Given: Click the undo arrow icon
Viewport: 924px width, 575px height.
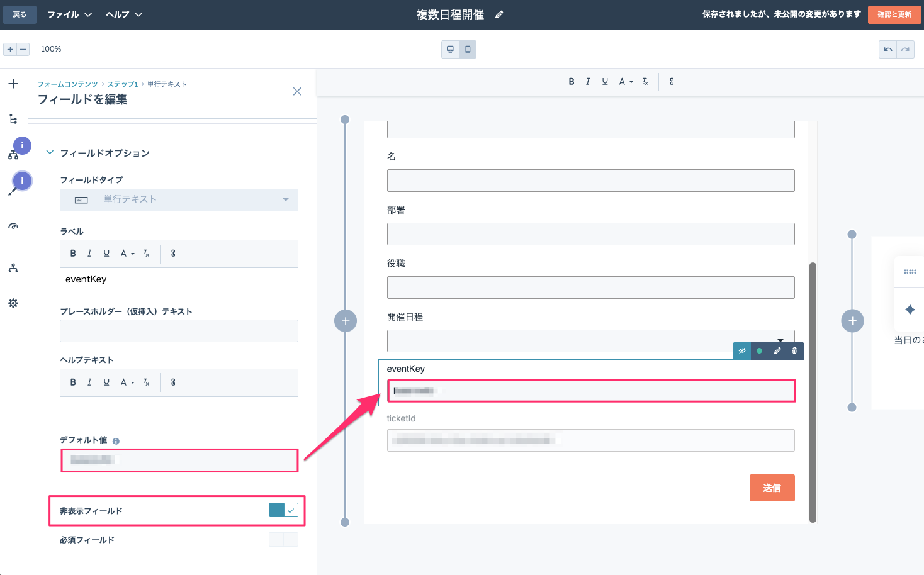Looking at the screenshot, I should [888, 49].
